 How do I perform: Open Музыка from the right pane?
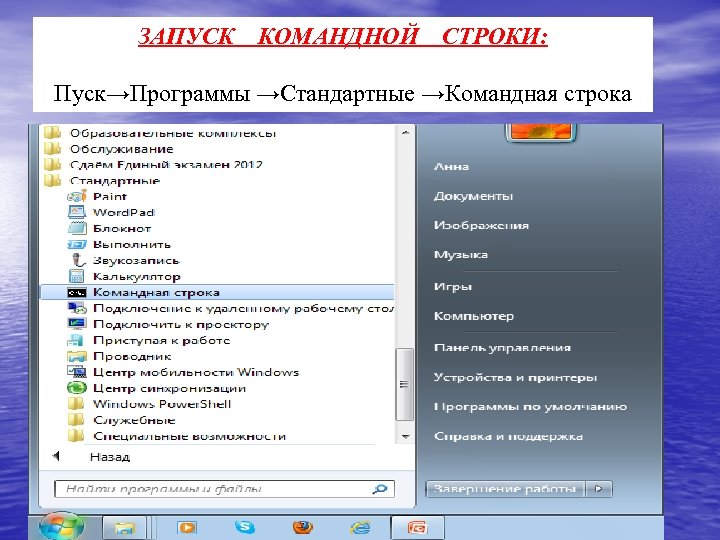pyautogui.click(x=461, y=254)
